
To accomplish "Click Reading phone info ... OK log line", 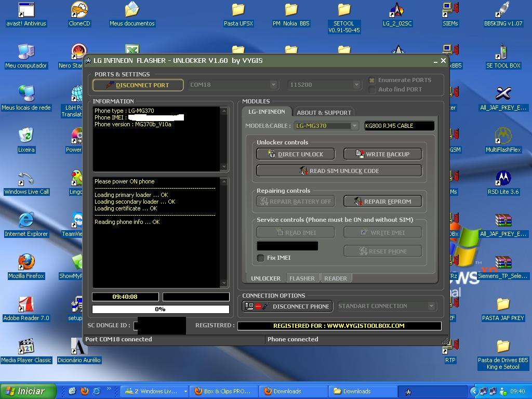I will [x=127, y=222].
